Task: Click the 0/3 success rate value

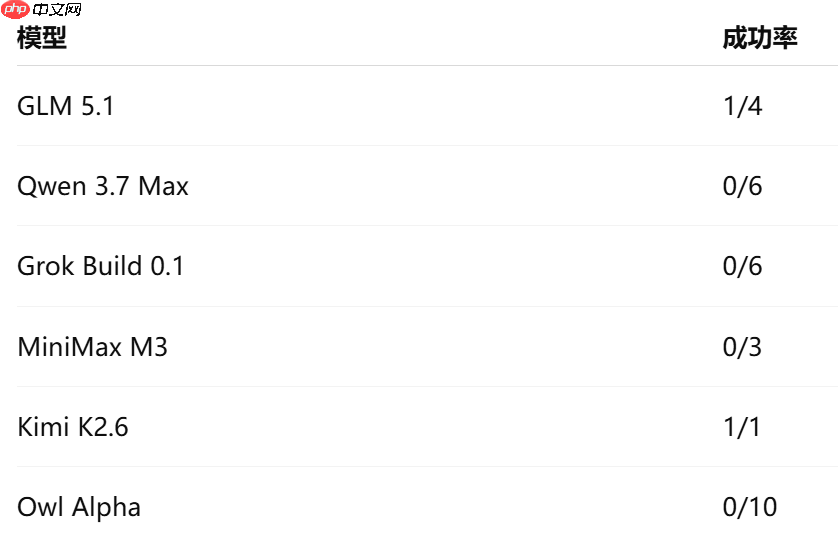Action: coord(742,347)
